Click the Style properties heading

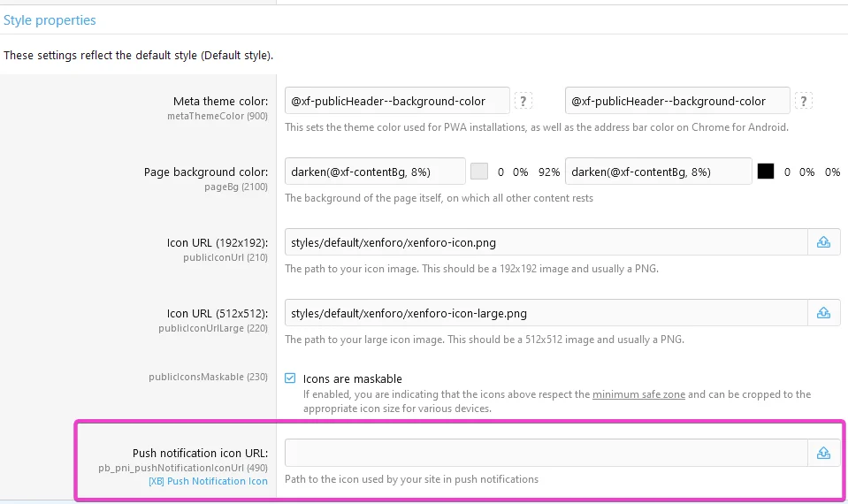pos(50,19)
